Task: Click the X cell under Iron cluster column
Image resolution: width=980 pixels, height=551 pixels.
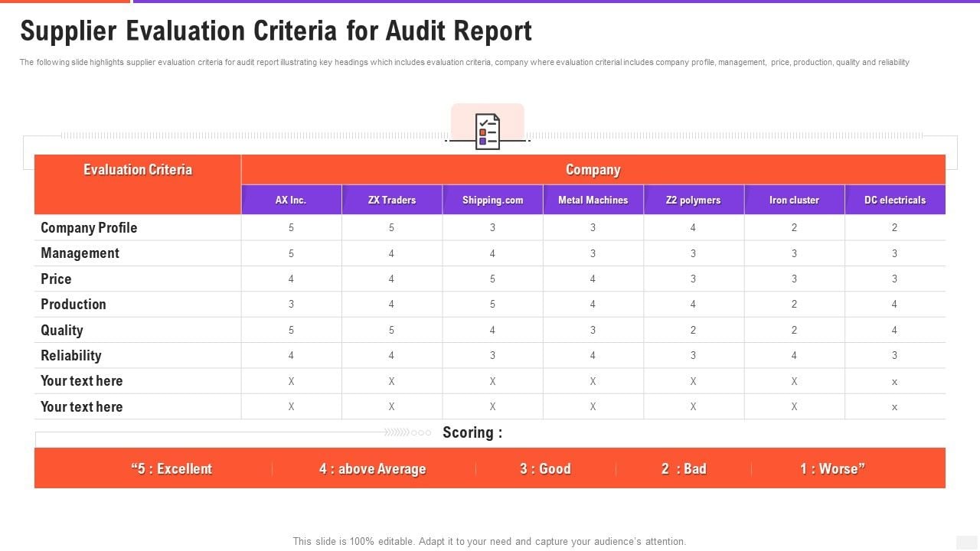Action: point(794,380)
